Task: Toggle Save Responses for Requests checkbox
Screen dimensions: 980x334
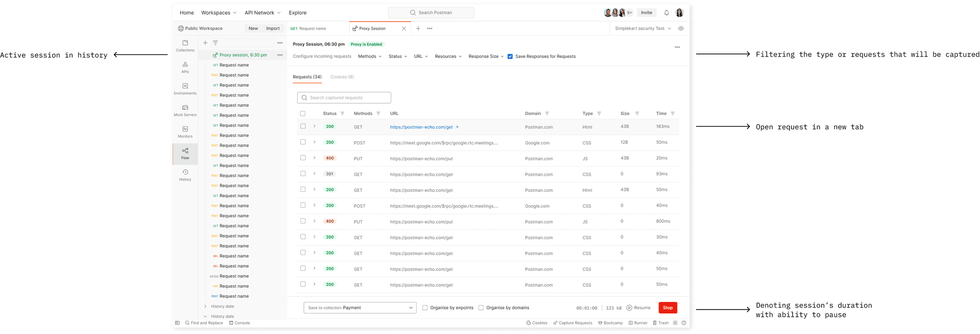Action: coord(510,56)
